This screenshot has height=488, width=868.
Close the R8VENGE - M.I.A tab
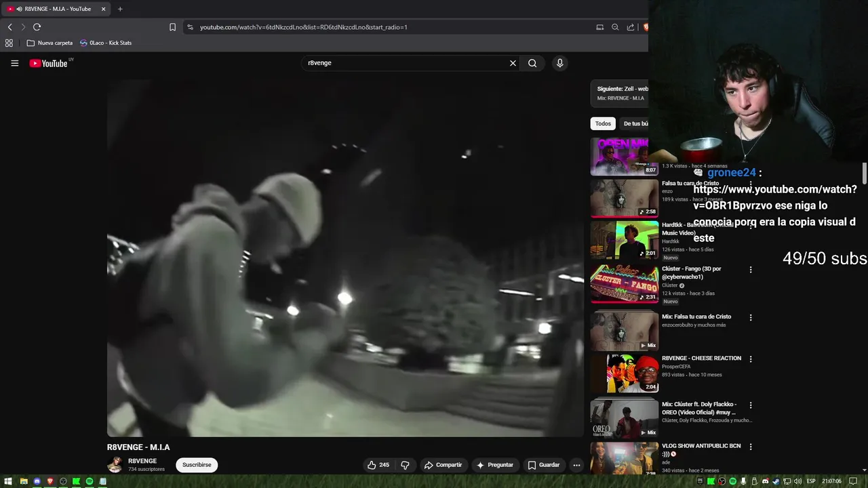[x=103, y=9]
